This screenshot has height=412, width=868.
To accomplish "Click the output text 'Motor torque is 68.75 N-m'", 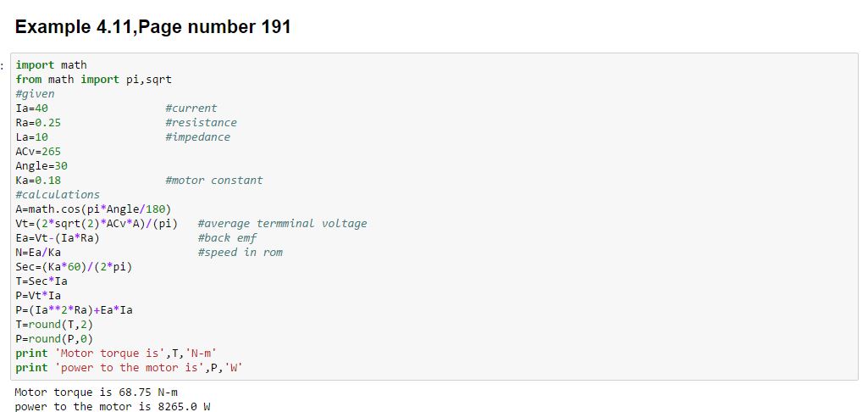I will [96, 393].
